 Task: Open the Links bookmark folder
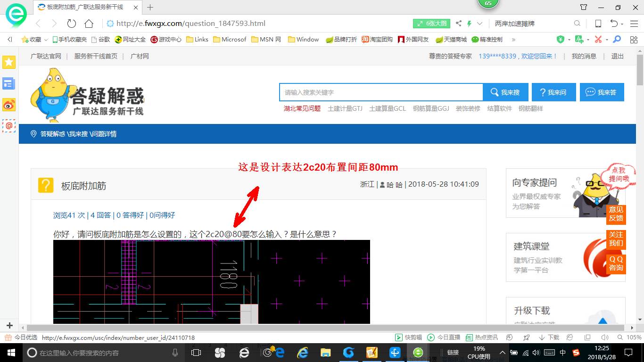[197, 40]
